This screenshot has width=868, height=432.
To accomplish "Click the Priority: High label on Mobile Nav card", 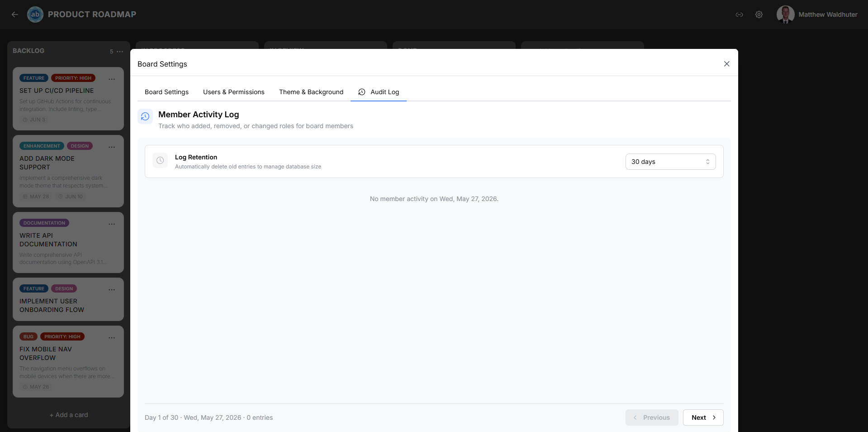I will tap(62, 336).
